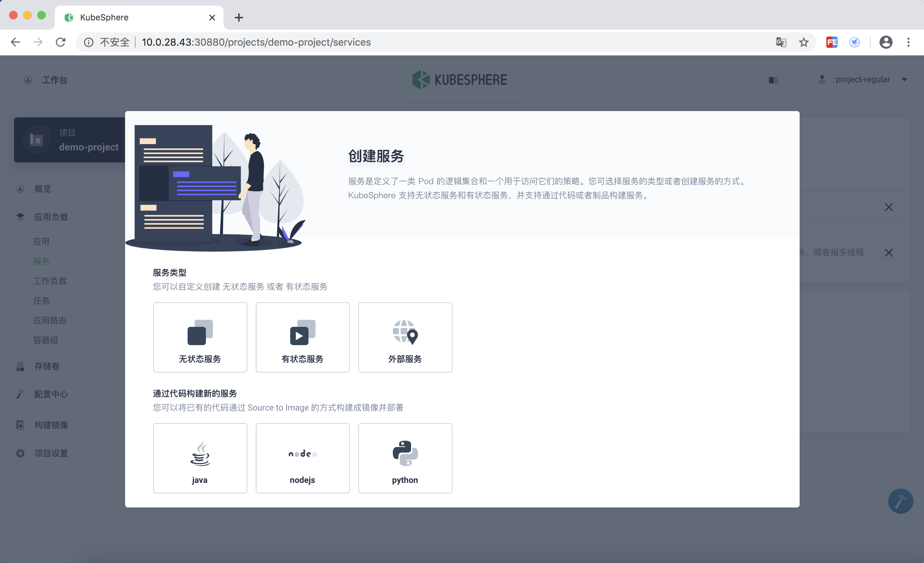Bookmark this page with star icon
Viewport: 924px width, 563px height.
[x=803, y=43]
